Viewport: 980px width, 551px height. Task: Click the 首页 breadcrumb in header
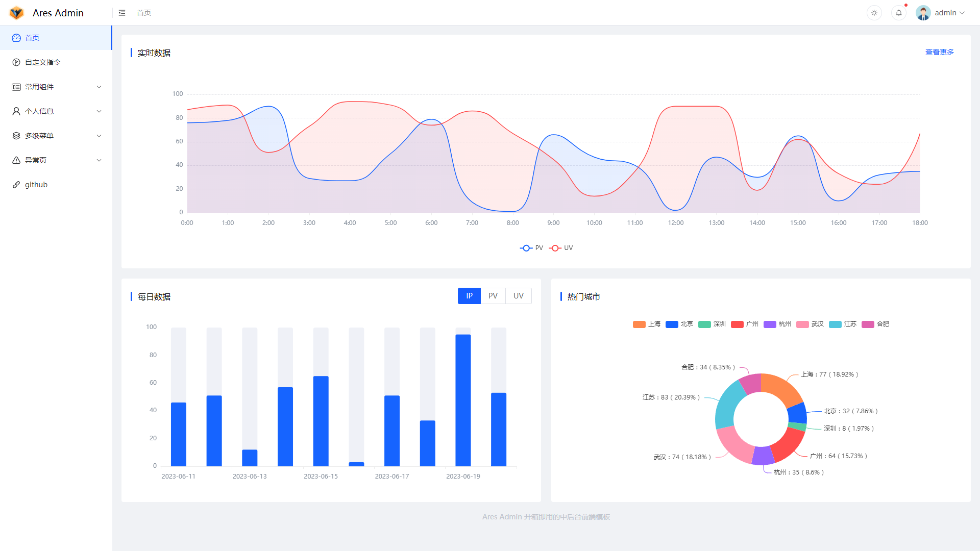[x=144, y=13]
